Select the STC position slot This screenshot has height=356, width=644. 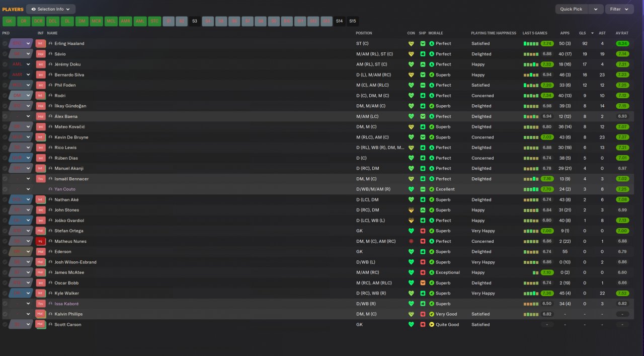click(155, 21)
